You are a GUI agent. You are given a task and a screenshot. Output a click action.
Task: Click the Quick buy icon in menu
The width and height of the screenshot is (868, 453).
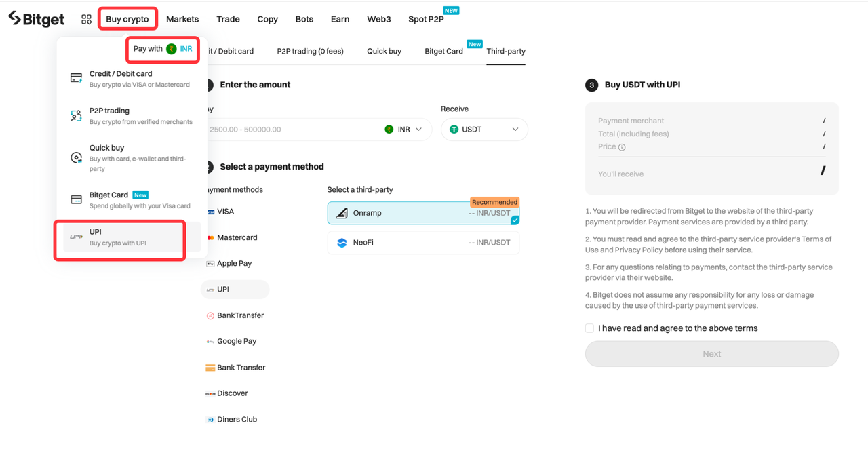pyautogui.click(x=77, y=157)
